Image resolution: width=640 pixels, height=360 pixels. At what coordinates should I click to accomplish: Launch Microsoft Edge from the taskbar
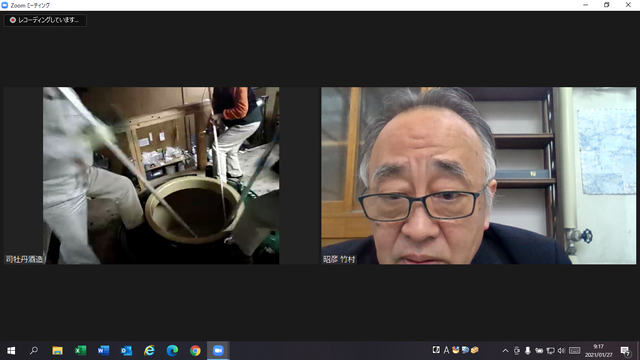[x=172, y=351]
